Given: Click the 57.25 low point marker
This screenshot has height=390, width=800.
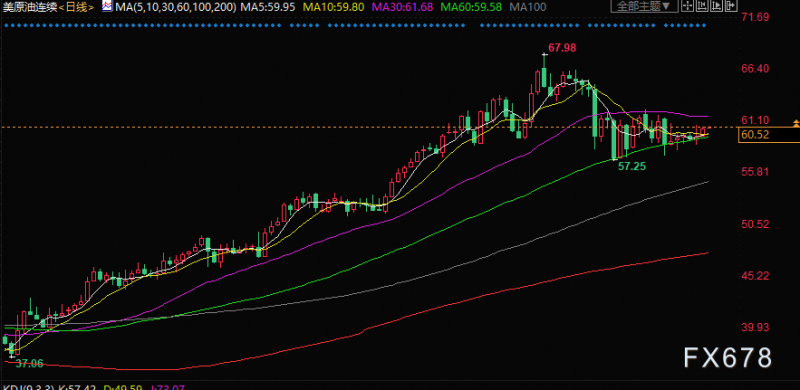Looking at the screenshot, I should pyautogui.click(x=632, y=166).
